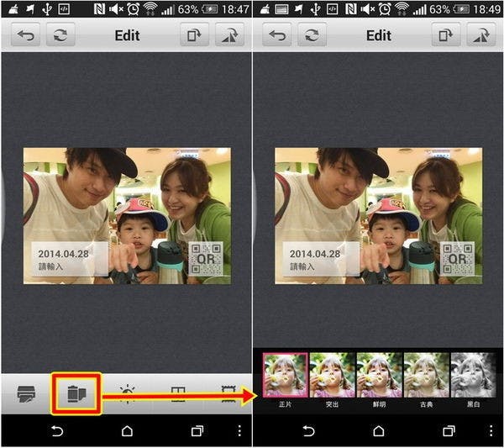Tap the undo arrow in left Edit bar
Image resolution: width=504 pixels, height=448 pixels.
pos(26,34)
